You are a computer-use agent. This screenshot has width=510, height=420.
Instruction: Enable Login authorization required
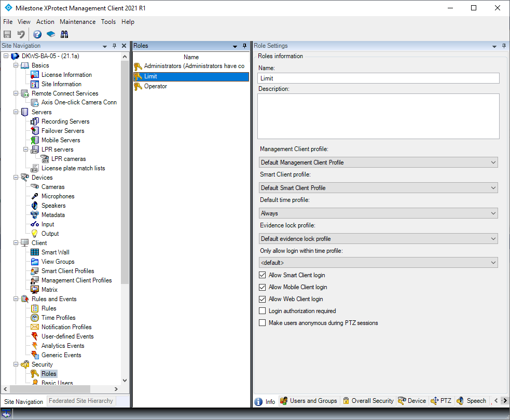tap(262, 311)
